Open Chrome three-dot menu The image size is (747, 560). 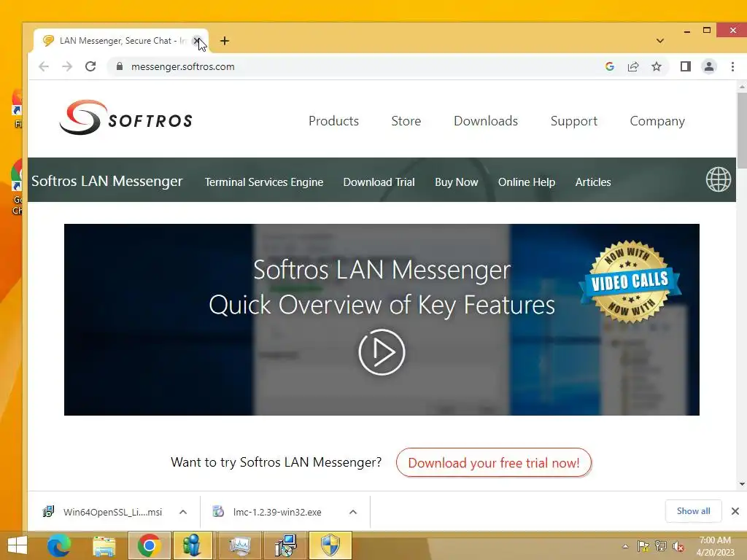[732, 66]
